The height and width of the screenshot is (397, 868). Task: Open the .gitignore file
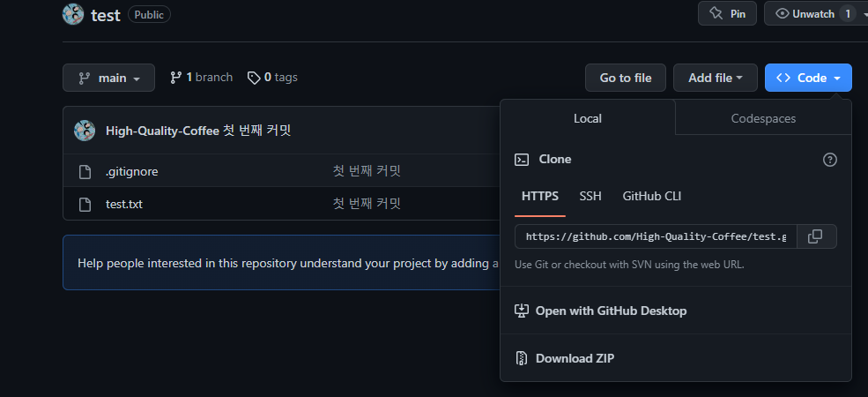click(132, 171)
